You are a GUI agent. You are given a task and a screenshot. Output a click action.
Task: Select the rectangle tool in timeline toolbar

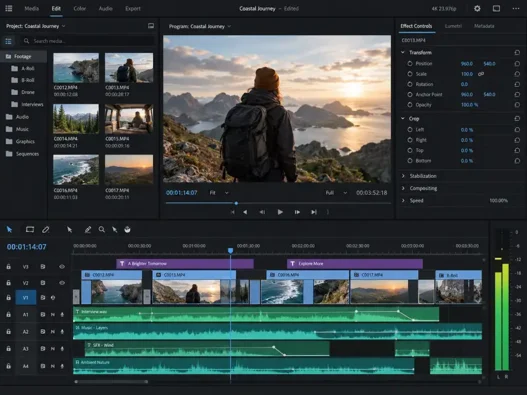coord(30,230)
